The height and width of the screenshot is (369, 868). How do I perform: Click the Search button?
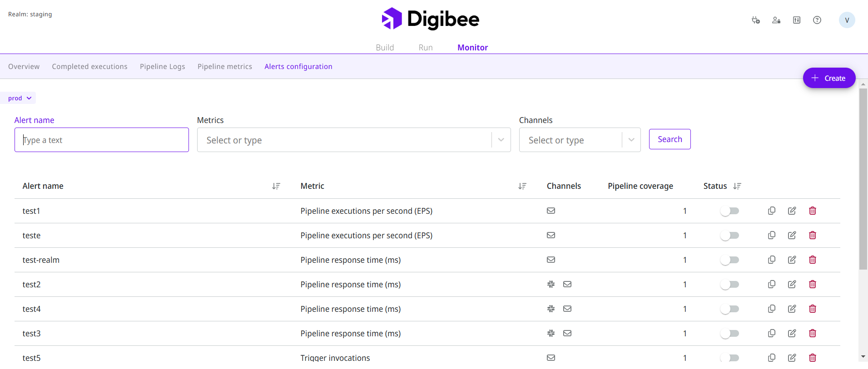tap(670, 139)
